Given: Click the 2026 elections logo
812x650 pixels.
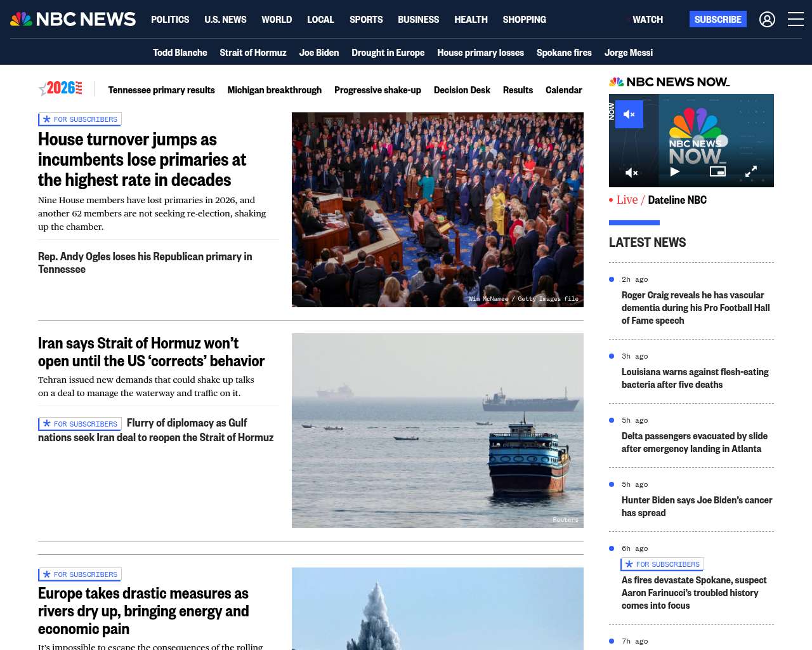Looking at the screenshot, I should pos(61,89).
